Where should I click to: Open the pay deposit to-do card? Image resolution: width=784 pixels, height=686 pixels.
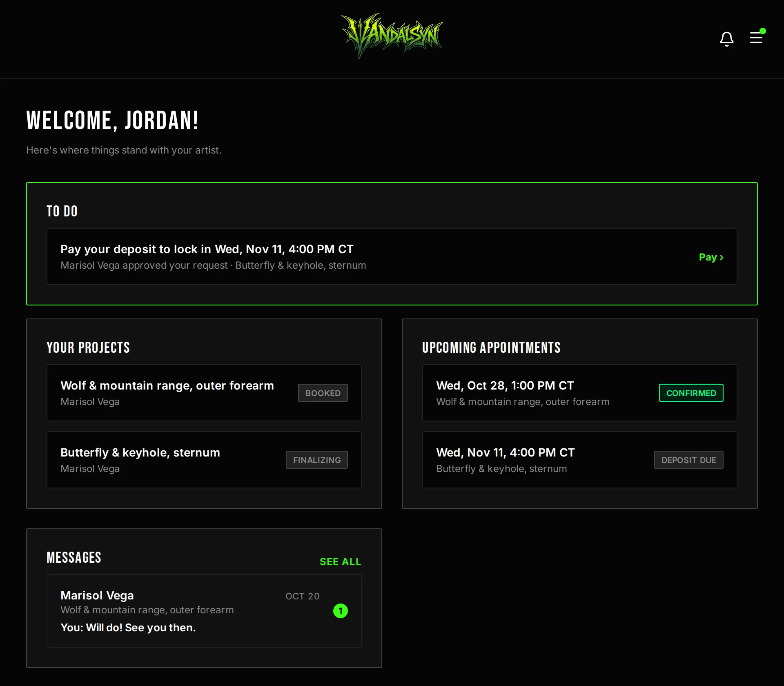(x=392, y=256)
